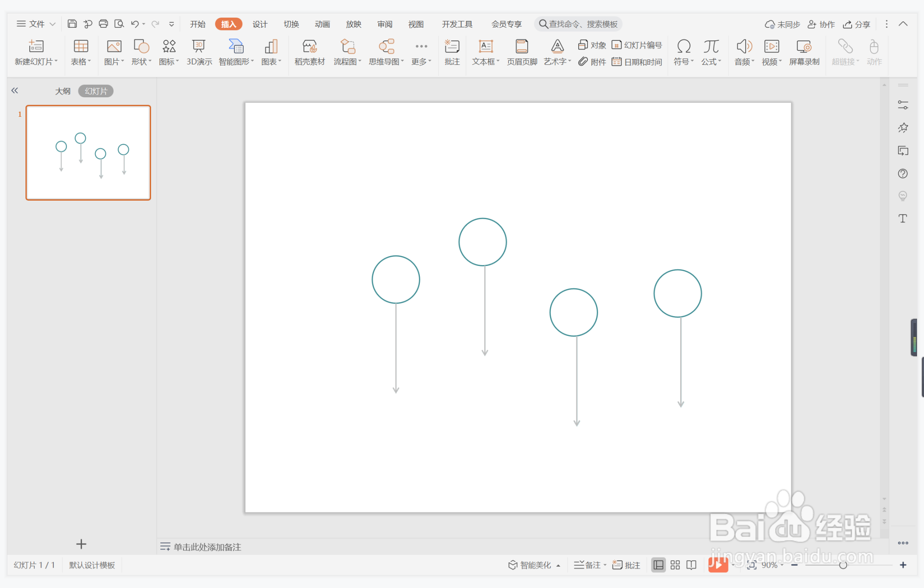The height and width of the screenshot is (588, 924).
Task: Click the notes area 单击此处添加备注
Action: [x=207, y=547]
